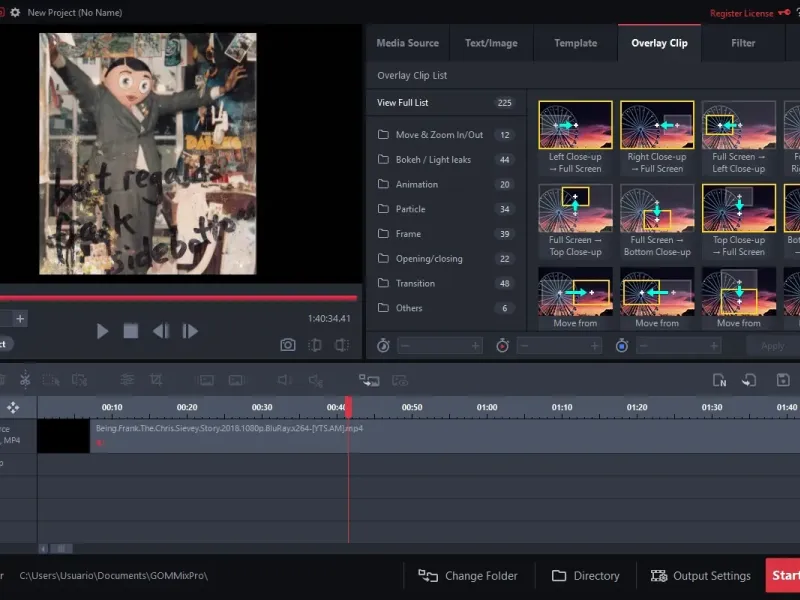Image resolution: width=800 pixels, height=600 pixels.
Task: Click the Change Folder button
Action: [468, 576]
